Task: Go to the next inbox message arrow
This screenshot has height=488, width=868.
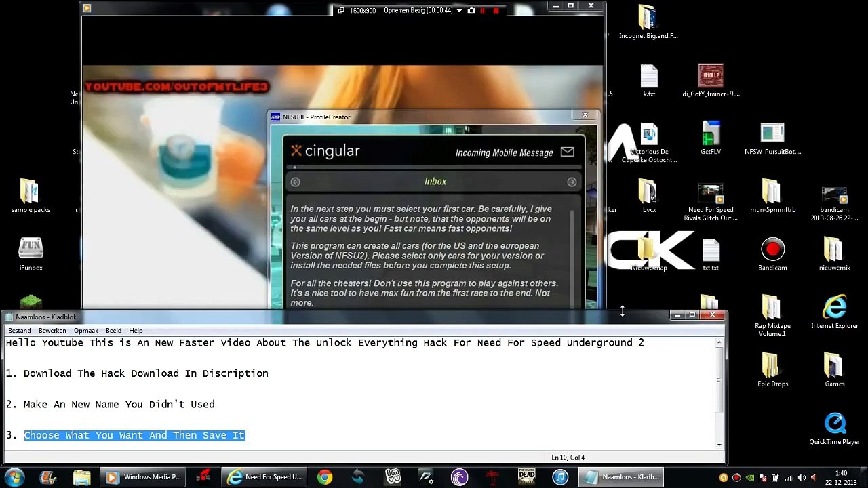Action: (572, 182)
